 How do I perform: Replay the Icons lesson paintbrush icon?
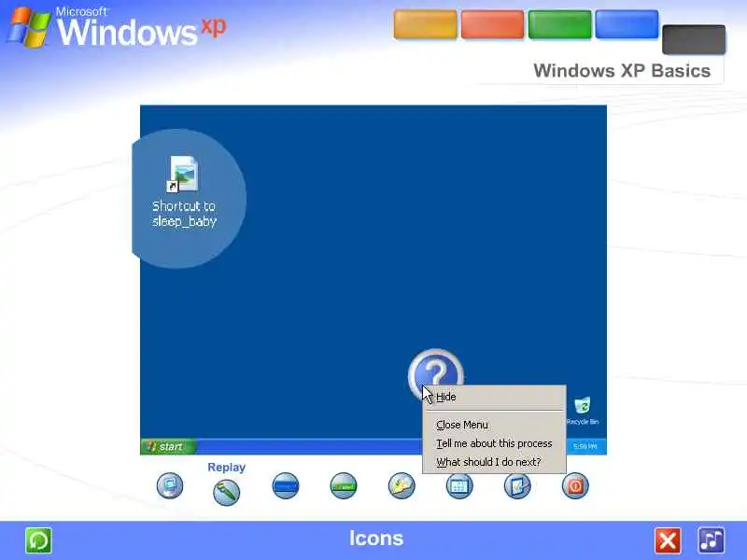[x=226, y=492]
